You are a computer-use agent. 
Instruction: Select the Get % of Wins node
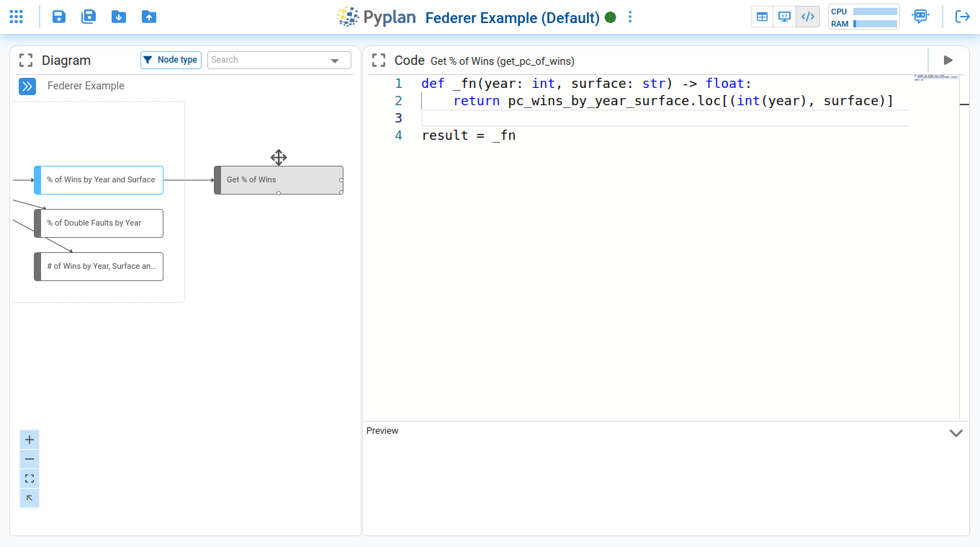coord(279,179)
